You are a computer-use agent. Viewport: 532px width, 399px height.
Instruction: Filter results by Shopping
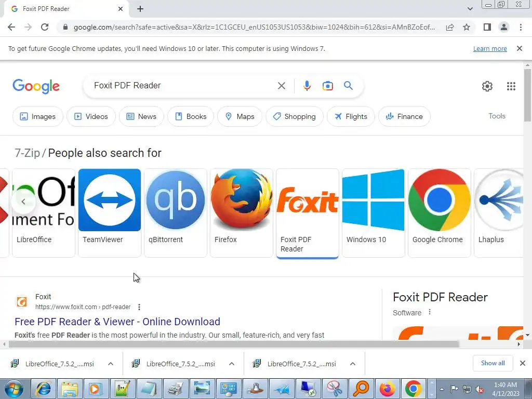pyautogui.click(x=295, y=116)
